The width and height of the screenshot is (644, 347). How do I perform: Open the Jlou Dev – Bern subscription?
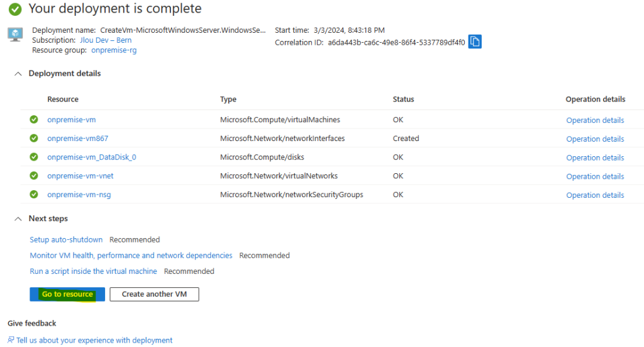click(x=106, y=40)
